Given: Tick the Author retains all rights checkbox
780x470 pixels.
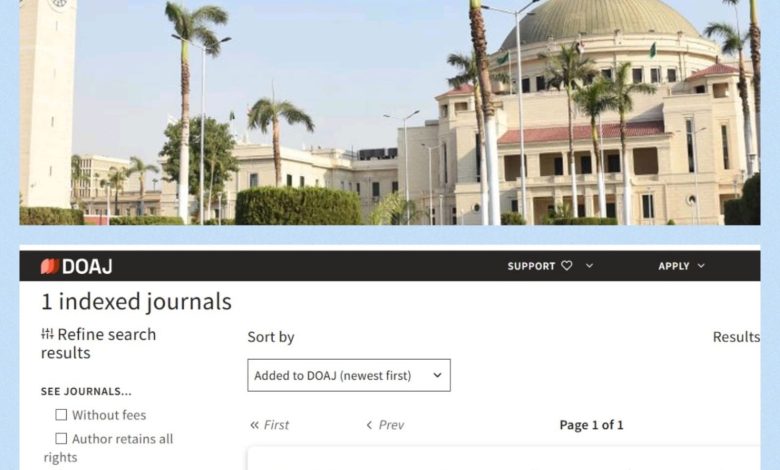Looking at the screenshot, I should pyautogui.click(x=61, y=438).
